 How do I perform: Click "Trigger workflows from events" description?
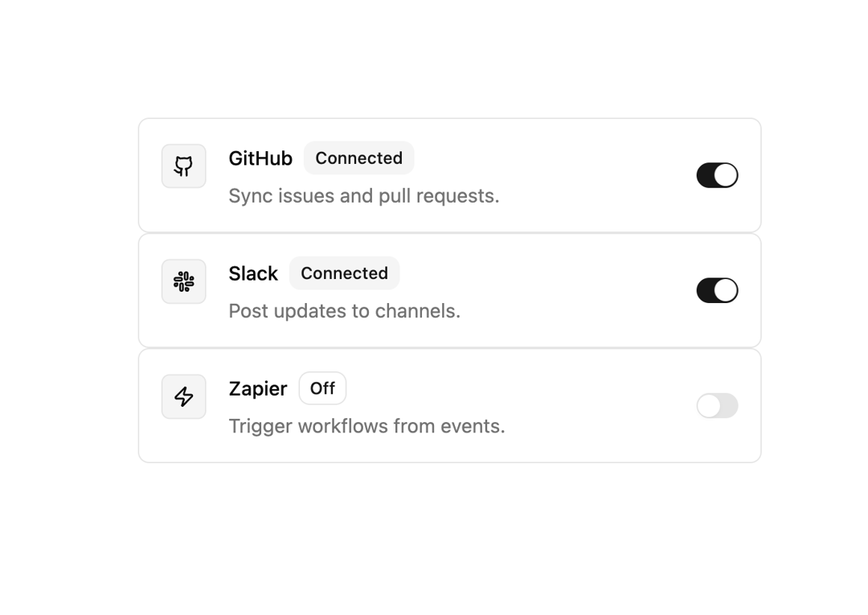pyautogui.click(x=366, y=426)
